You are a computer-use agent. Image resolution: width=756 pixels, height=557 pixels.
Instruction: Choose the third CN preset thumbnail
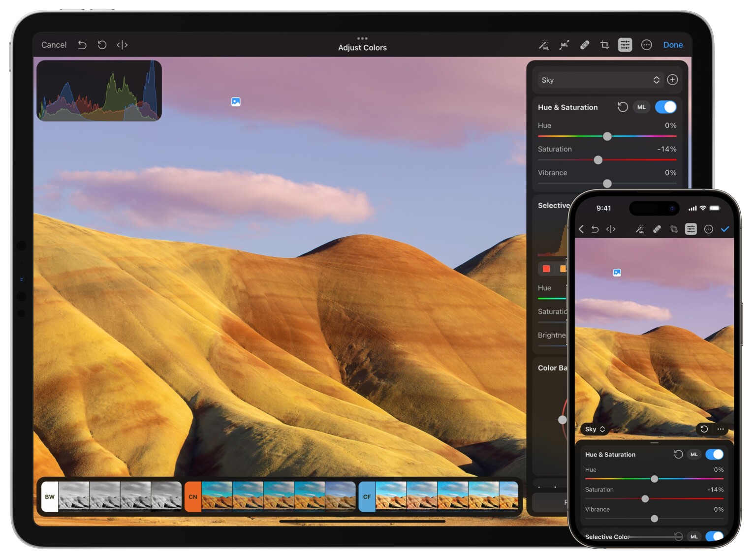[x=279, y=496]
